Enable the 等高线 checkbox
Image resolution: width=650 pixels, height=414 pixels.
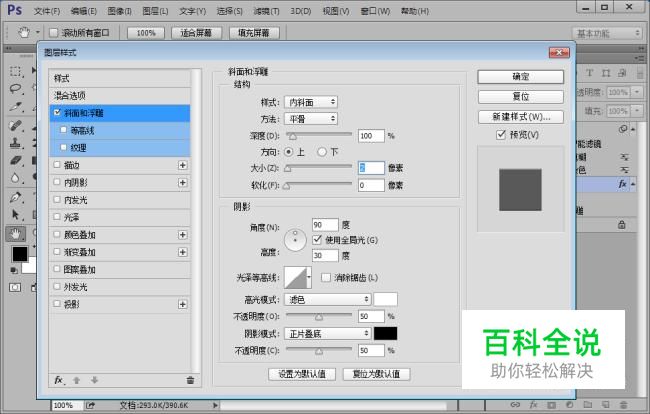tap(63, 130)
